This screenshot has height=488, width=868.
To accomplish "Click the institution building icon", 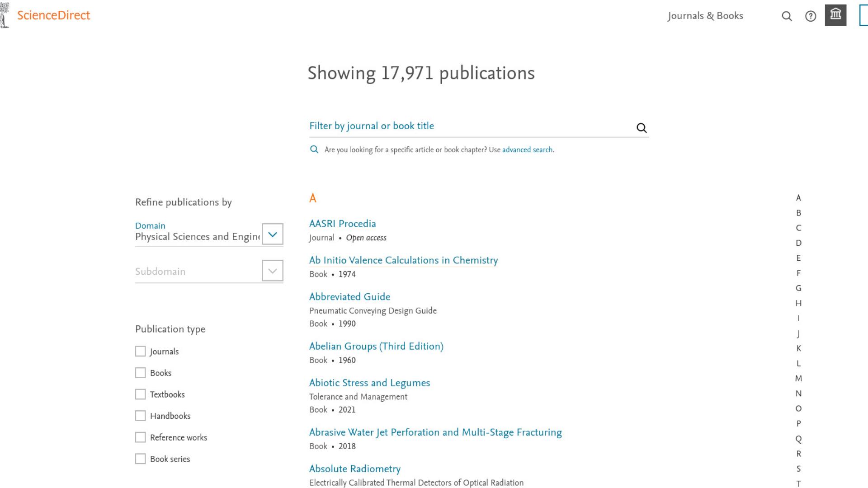I will click(x=835, y=15).
